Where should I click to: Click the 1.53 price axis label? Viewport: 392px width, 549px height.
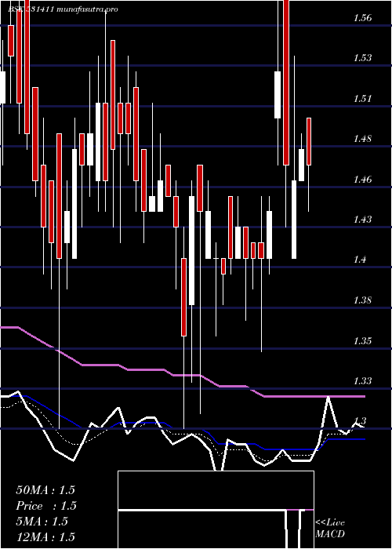click(x=362, y=58)
